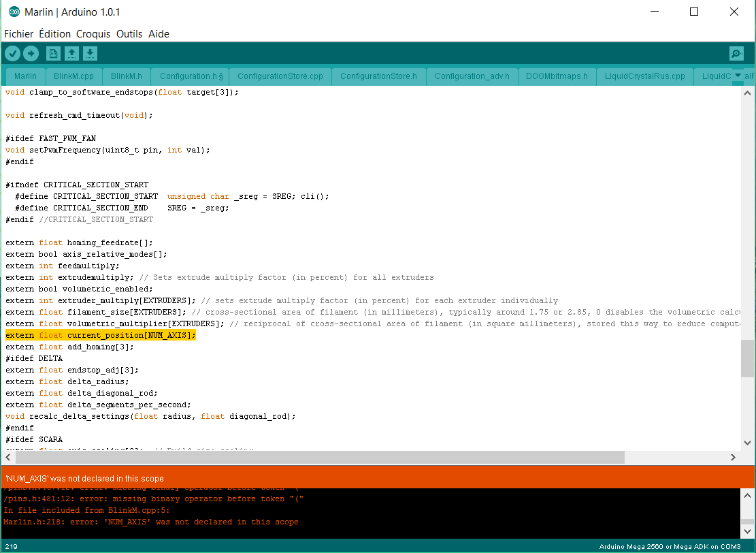The height and width of the screenshot is (553, 756).
Task: Click the Open sketch up-arrow icon
Action: (71, 54)
